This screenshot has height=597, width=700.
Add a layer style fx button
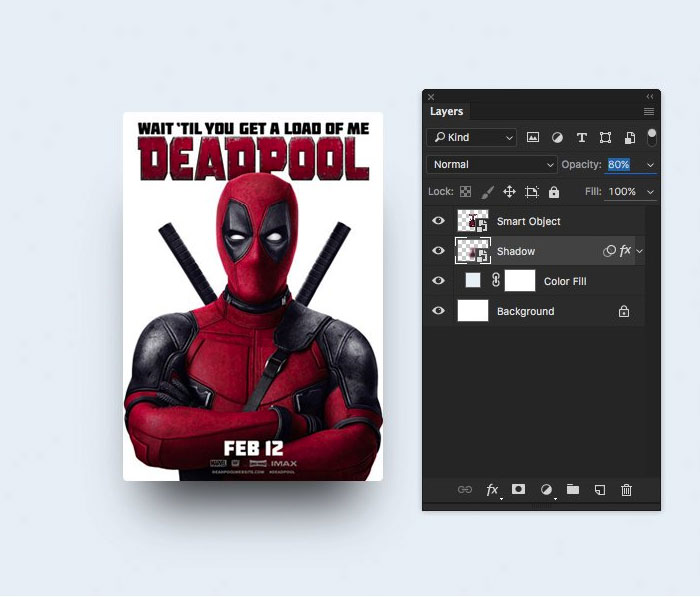click(492, 490)
